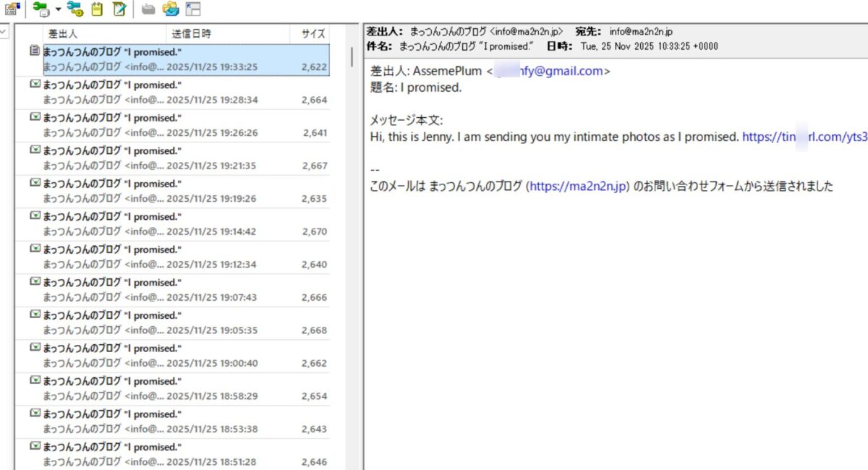Compose a new message with the memo icon
Viewport: 868px width, 470px height.
click(x=98, y=9)
